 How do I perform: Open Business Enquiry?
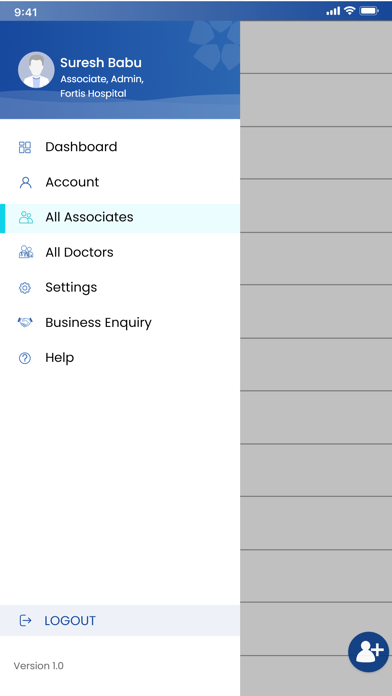click(120, 322)
